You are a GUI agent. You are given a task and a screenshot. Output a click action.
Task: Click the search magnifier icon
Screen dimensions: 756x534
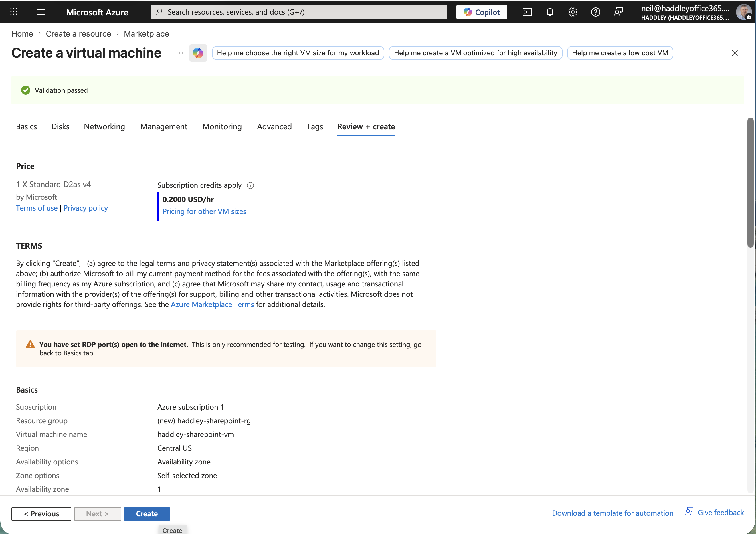click(159, 12)
